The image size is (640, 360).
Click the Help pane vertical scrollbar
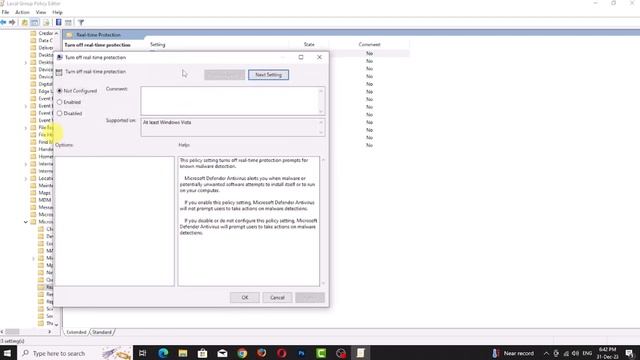(323, 221)
